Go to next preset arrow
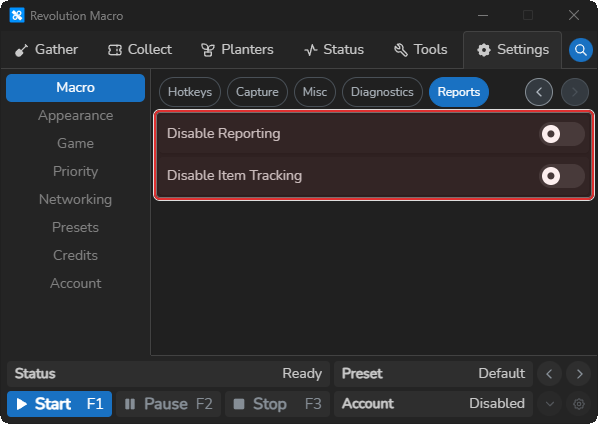Image resolution: width=598 pixels, height=424 pixels. [x=579, y=374]
